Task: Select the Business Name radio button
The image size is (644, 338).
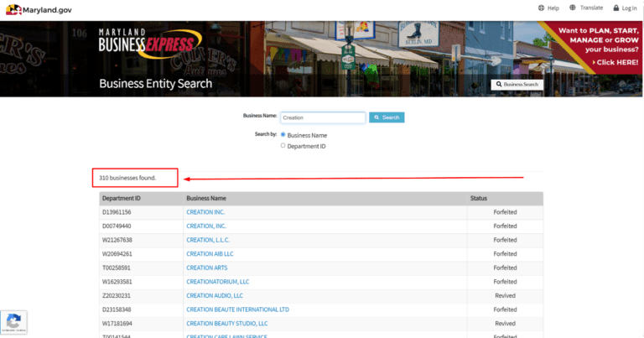Action: point(283,135)
